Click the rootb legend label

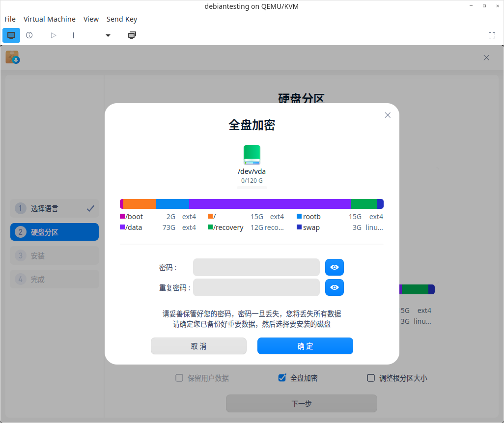[x=312, y=217]
